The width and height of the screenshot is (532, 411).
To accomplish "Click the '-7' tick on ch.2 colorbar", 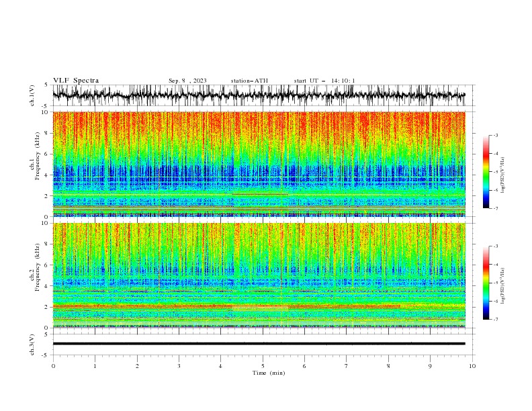I will click(x=495, y=320).
